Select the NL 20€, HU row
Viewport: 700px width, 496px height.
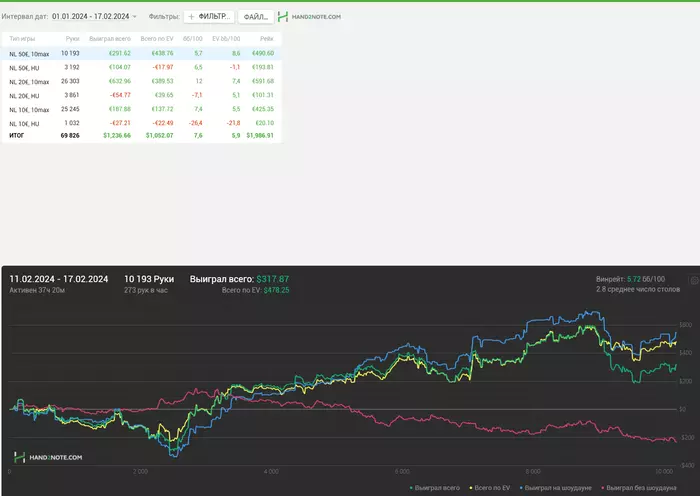[x=142, y=95]
